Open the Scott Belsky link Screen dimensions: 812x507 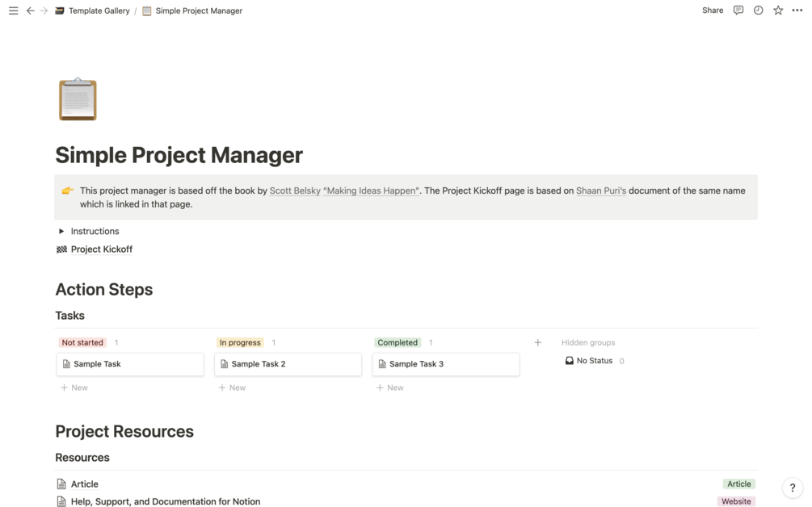[x=295, y=191]
